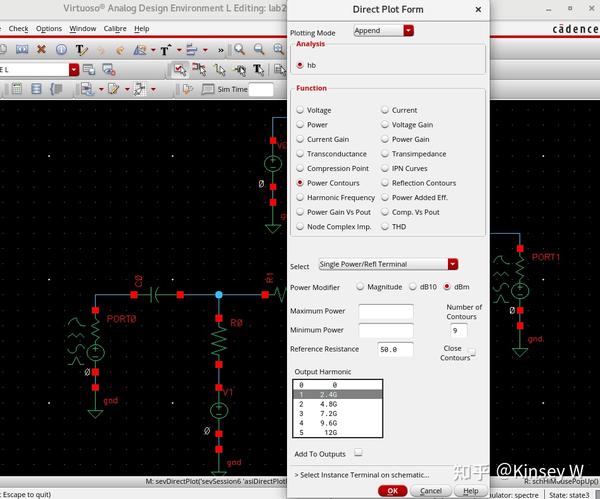Open the Plotting Mode Append dropdown

[383, 31]
